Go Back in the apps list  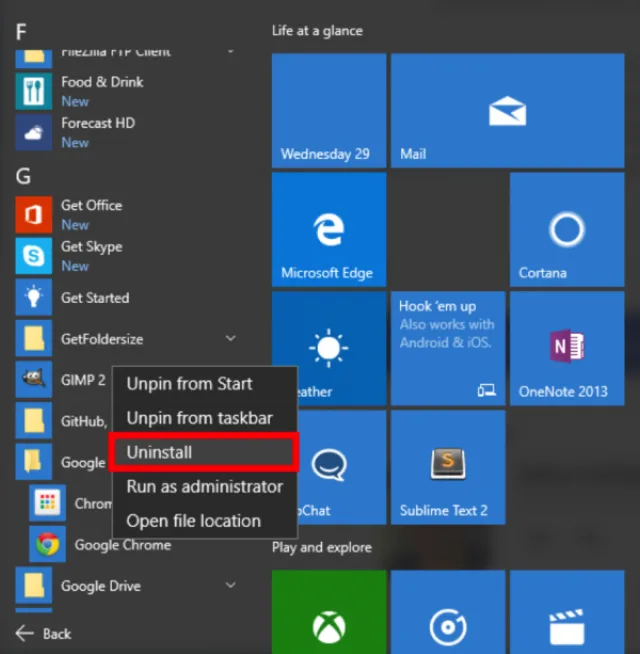pyautogui.click(x=43, y=634)
